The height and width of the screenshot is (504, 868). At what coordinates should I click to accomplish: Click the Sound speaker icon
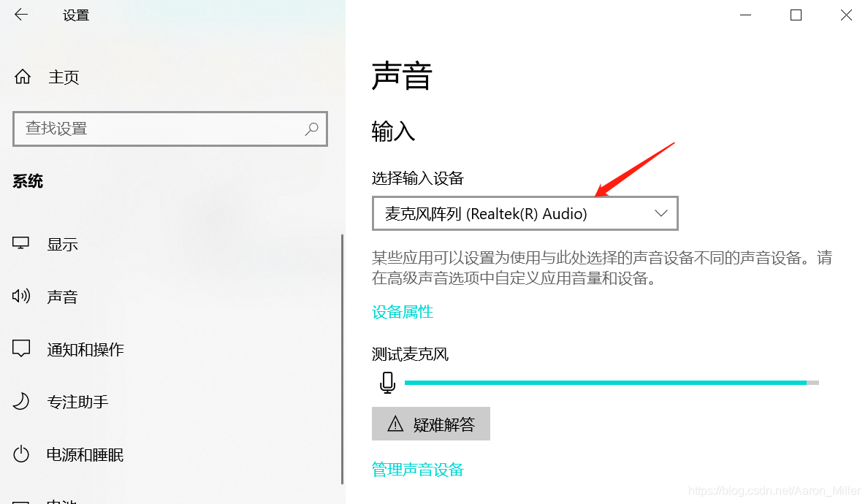click(21, 296)
